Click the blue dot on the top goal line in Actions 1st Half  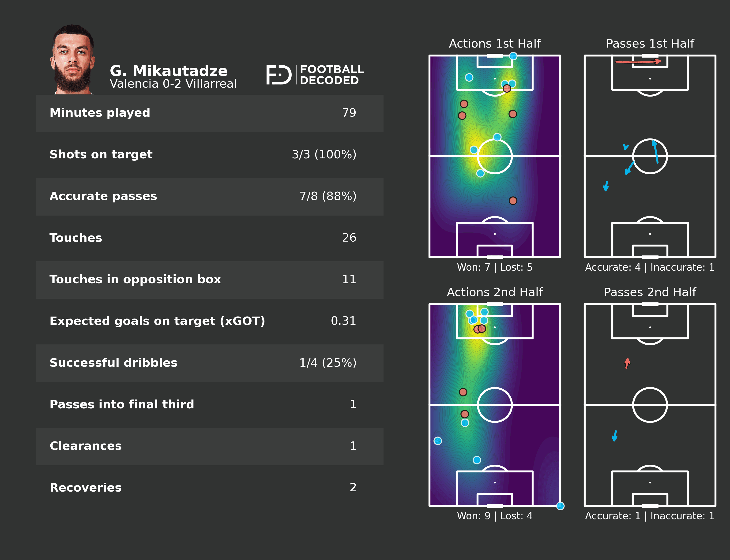(513, 56)
